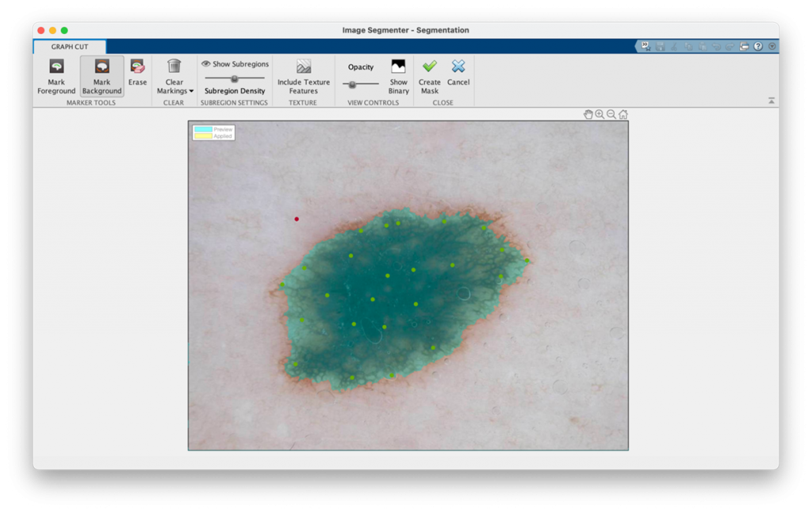Open help via question mark icon
812x513 pixels.
(758, 47)
